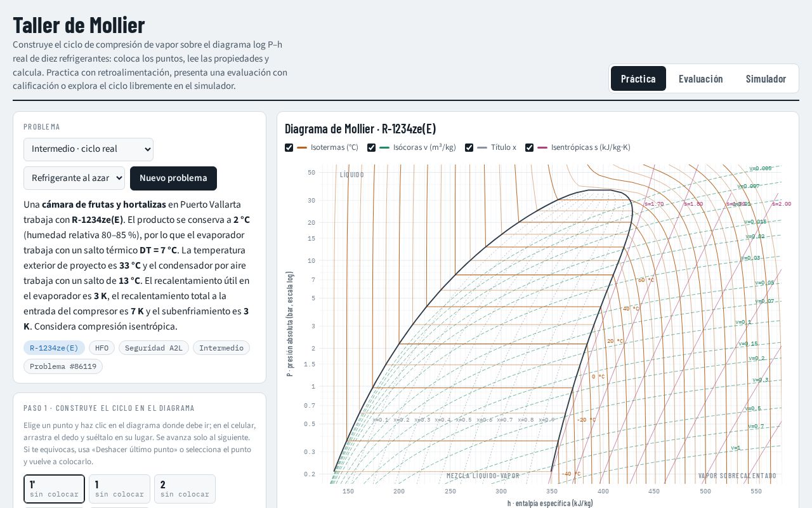This screenshot has width=812, height=508.
Task: Click the Problema #86119 tag
Action: [x=63, y=366]
